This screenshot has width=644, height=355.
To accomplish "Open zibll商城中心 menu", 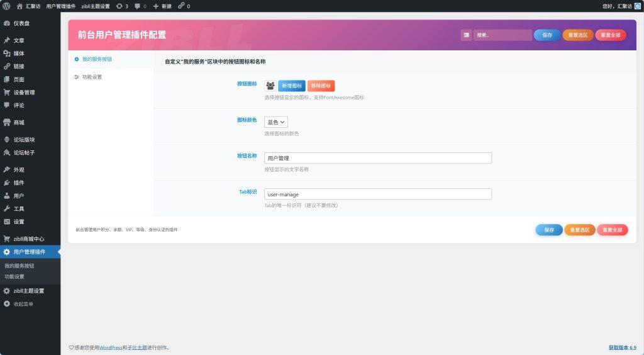I will click(30, 239).
